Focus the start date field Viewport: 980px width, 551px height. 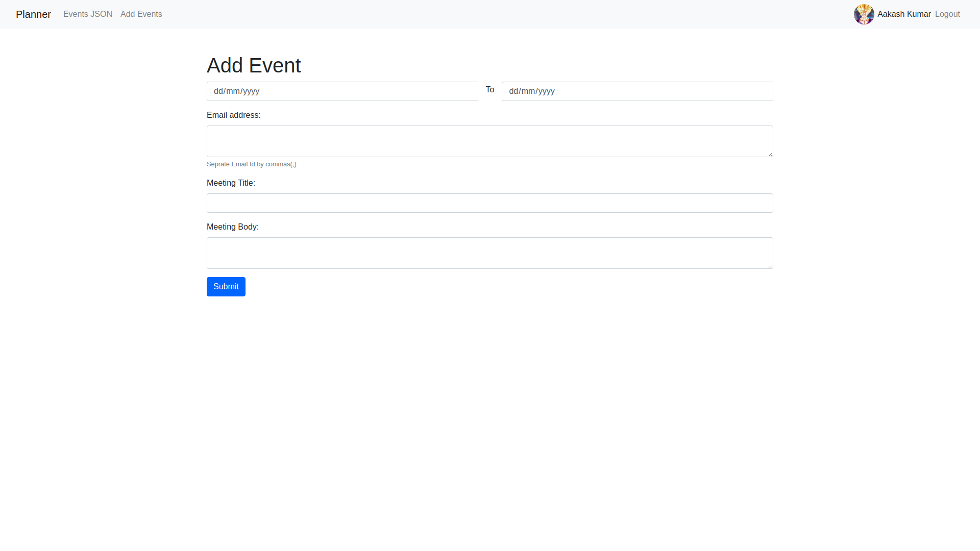tap(342, 91)
